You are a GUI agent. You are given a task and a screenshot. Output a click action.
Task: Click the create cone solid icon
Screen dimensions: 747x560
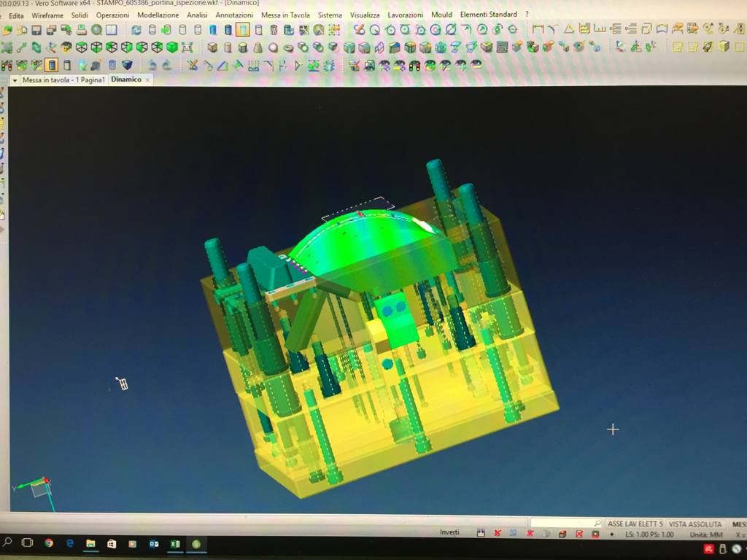click(258, 47)
